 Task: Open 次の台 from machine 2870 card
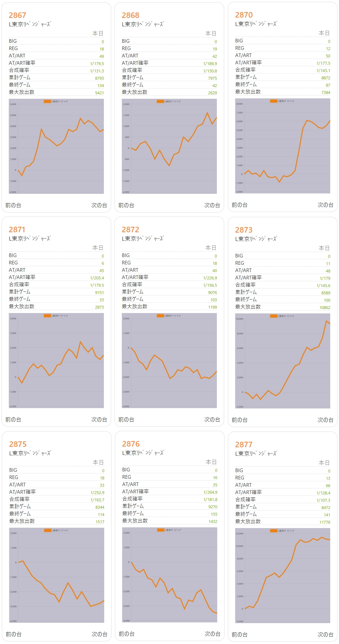(325, 205)
